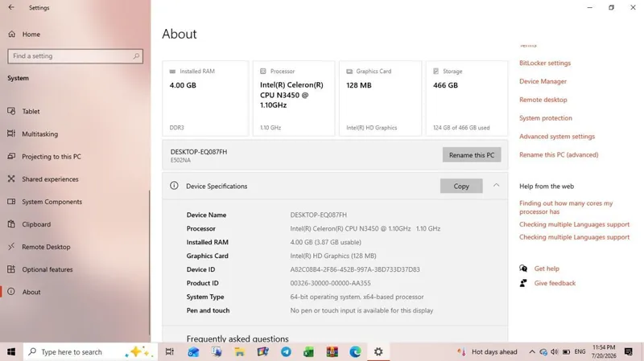Image resolution: width=644 pixels, height=361 pixels.
Task: Click the Device Specifications info icon
Action: [174, 186]
